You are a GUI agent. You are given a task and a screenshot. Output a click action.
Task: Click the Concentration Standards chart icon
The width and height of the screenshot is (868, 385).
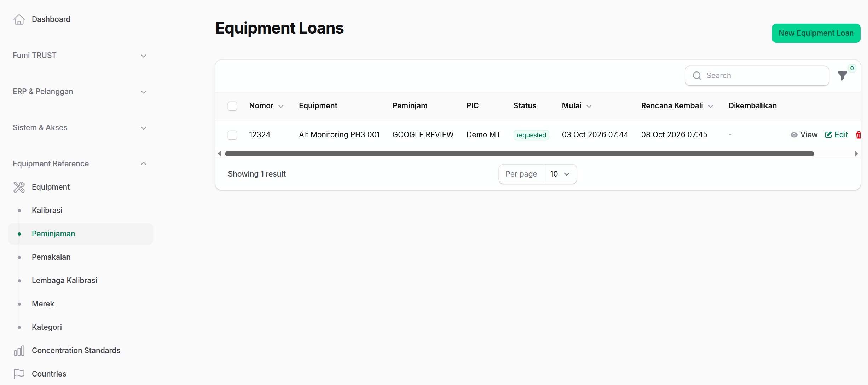19,351
